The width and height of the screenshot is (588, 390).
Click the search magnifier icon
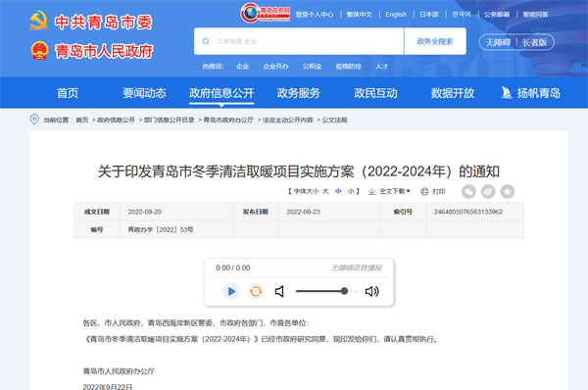tap(206, 41)
